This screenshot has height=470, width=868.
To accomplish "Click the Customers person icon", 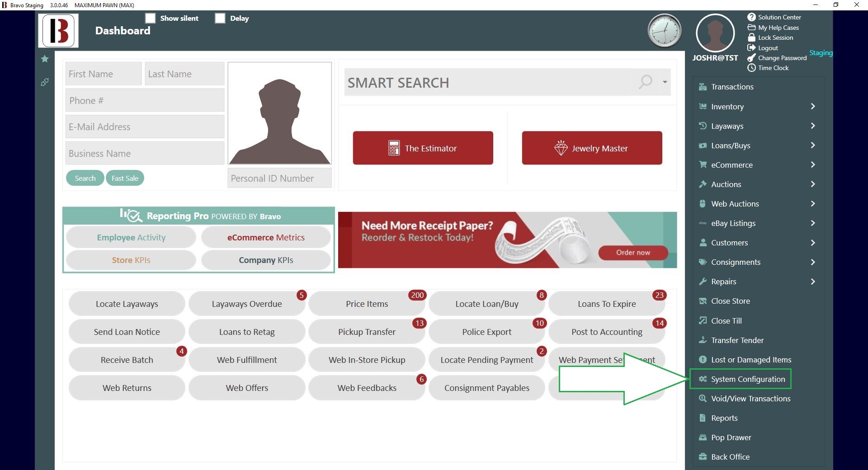I will (703, 243).
